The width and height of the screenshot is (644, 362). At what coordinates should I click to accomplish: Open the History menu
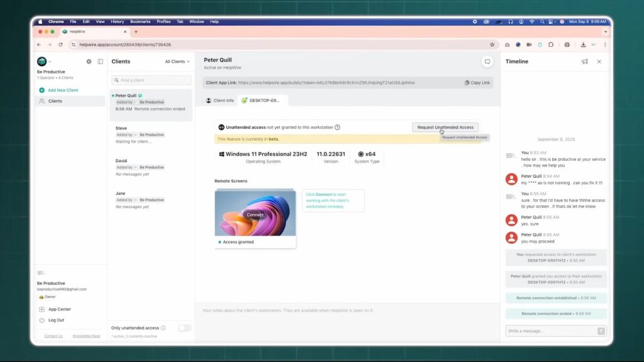[117, 22]
